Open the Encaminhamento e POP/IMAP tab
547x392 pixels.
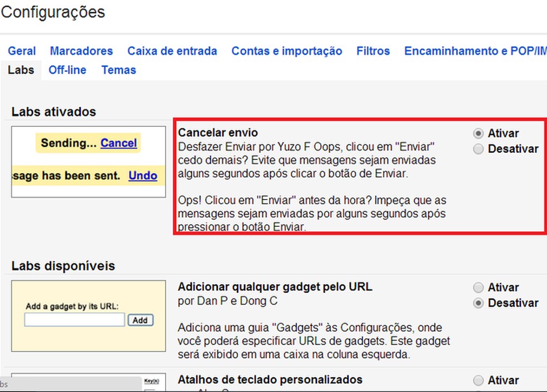click(475, 51)
